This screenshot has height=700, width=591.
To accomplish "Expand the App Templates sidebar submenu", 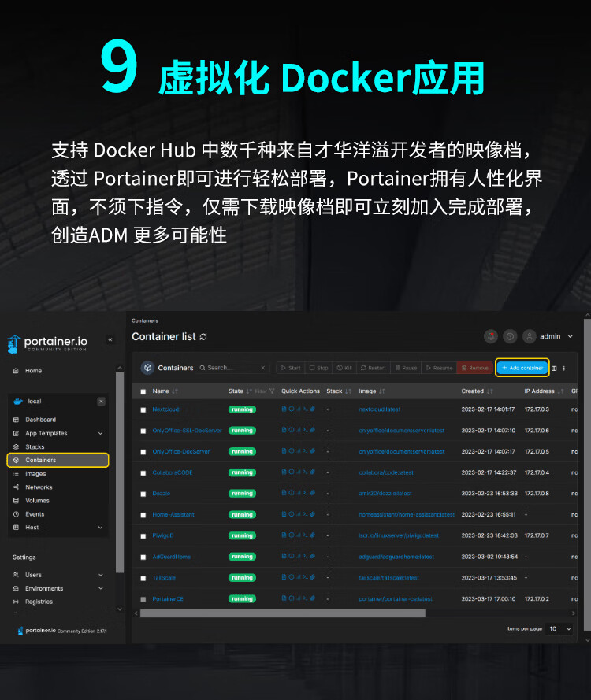I will coord(101,434).
